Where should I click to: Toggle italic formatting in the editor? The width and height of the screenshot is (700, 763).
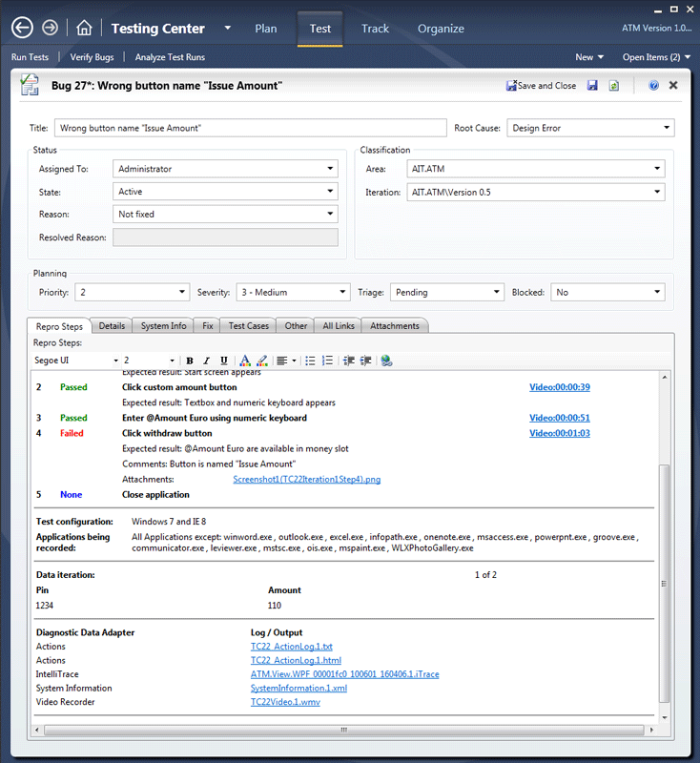coord(207,361)
